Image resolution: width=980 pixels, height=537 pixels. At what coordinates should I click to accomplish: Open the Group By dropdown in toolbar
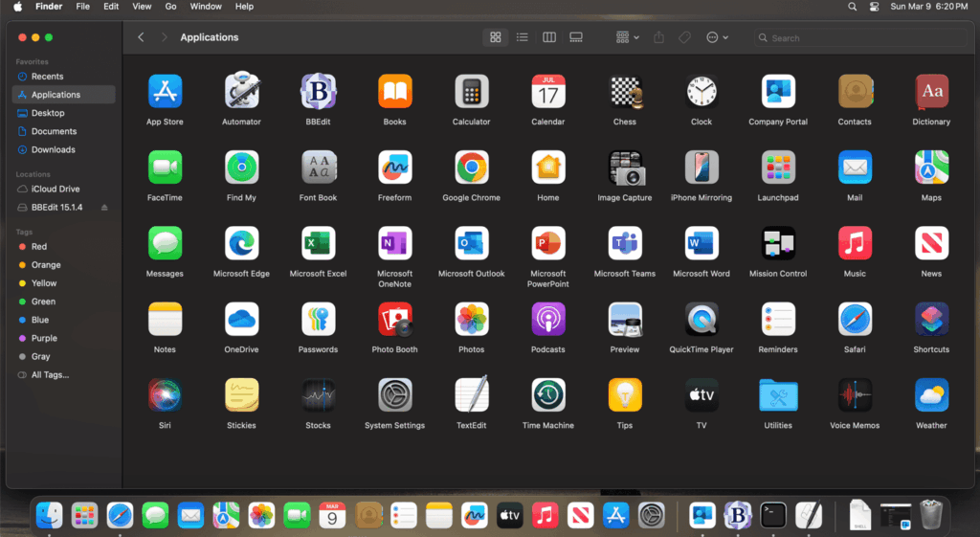click(x=627, y=37)
